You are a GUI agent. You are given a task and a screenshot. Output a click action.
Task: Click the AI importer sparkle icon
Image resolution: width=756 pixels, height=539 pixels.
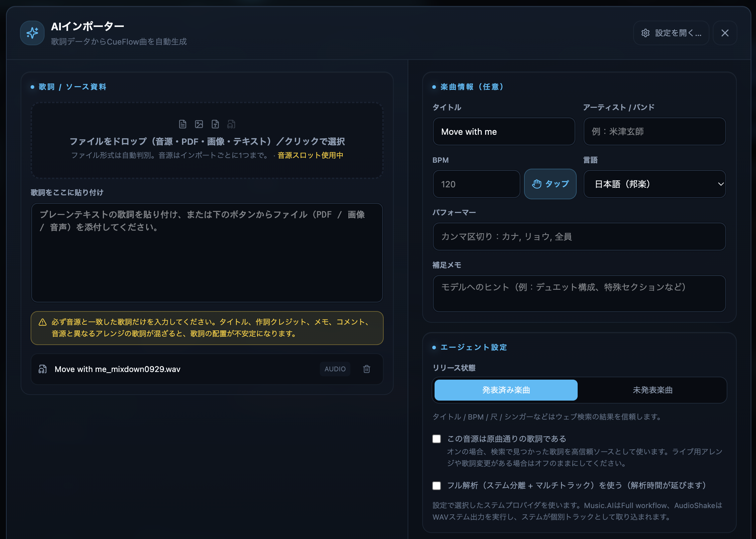32,33
